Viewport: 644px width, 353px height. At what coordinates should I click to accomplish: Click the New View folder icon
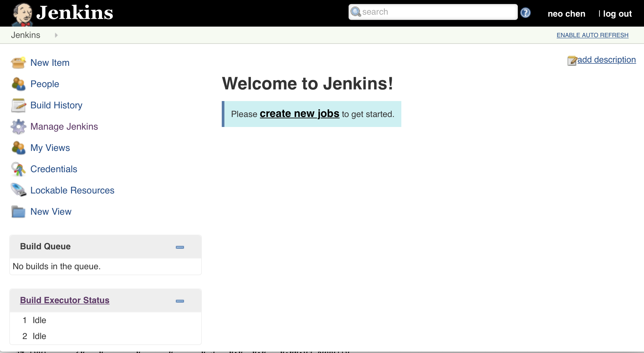point(18,211)
